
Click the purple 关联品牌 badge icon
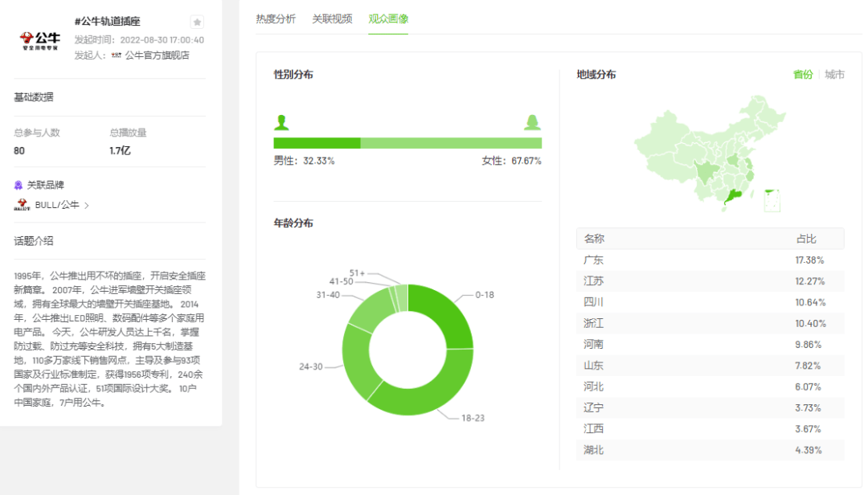coord(18,185)
